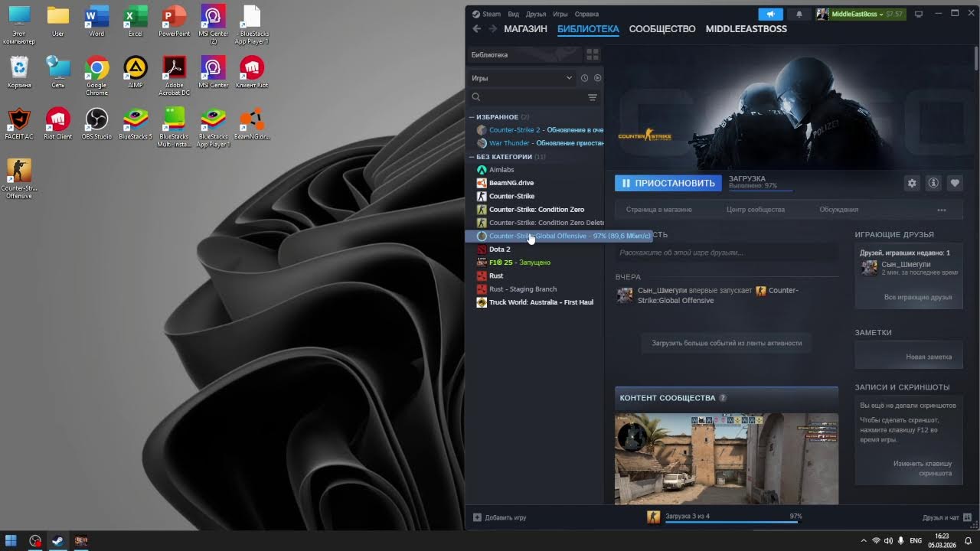The image size is (980, 551).
Task: Open advanced filter options icon in search bar
Action: pyautogui.click(x=592, y=97)
